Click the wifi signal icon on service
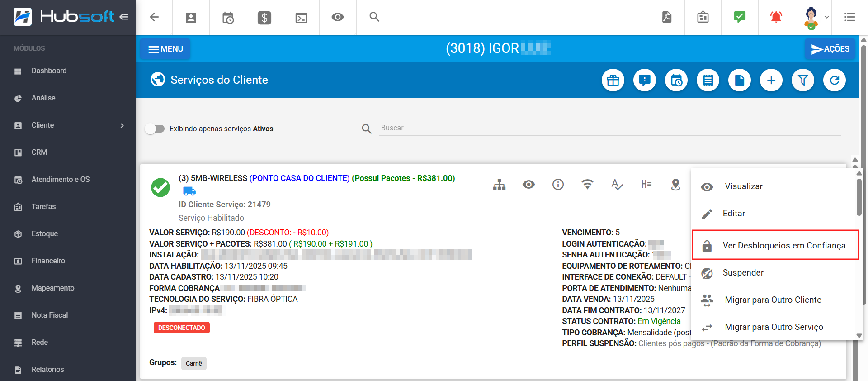Viewport: 868px width, 381px height. [587, 184]
